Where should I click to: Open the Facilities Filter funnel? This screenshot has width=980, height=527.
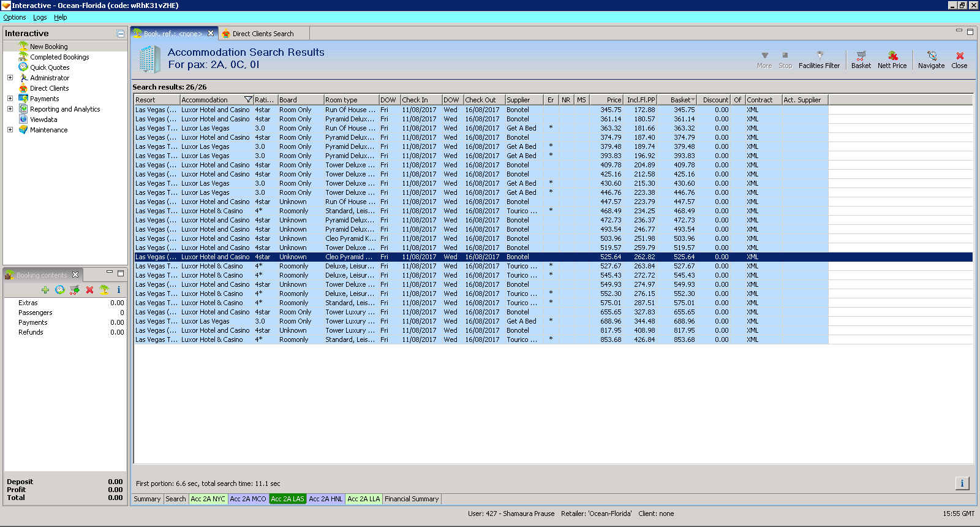820,59
